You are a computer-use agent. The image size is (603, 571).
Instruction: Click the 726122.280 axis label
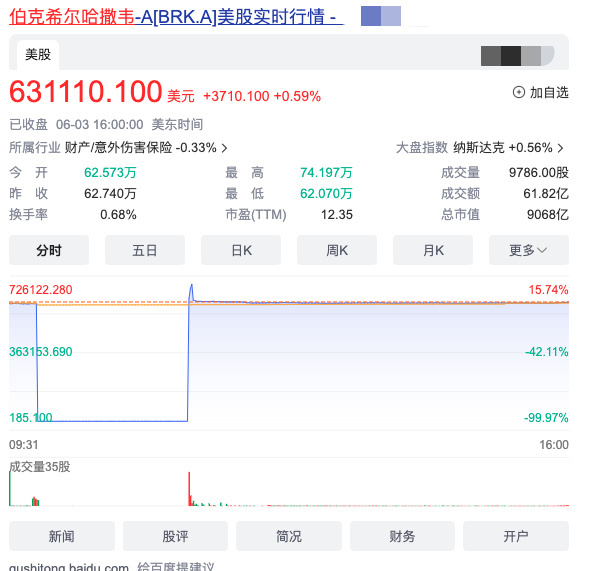tap(41, 290)
